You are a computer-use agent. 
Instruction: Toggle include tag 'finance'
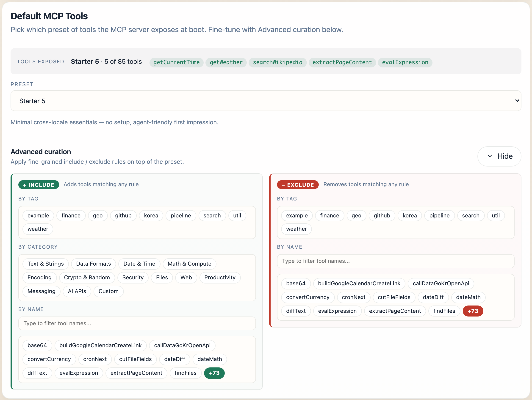71,216
